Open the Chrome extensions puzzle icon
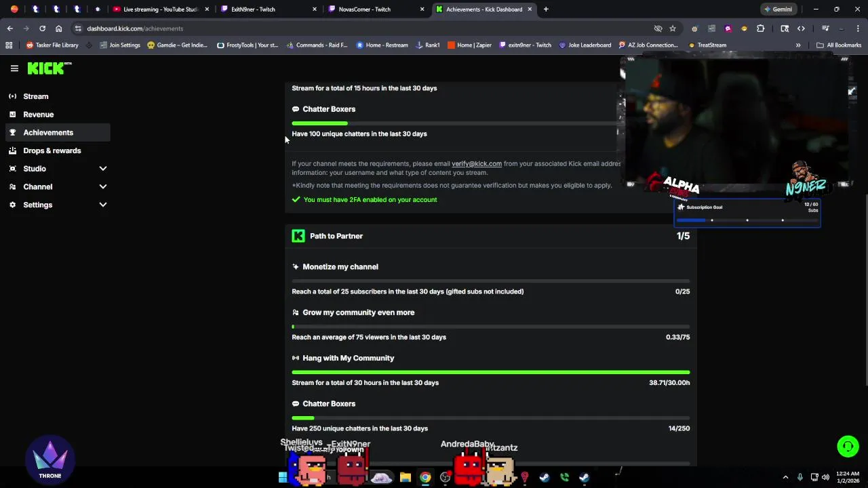The image size is (868, 488). click(x=760, y=28)
